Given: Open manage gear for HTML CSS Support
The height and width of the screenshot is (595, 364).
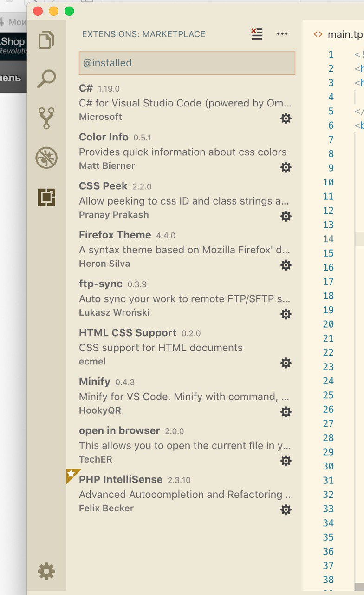Looking at the screenshot, I should click(x=286, y=363).
